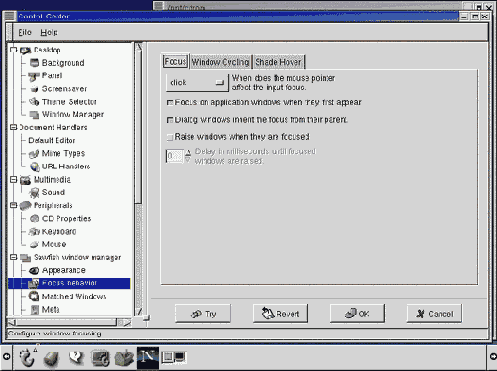Confirm settings with the OK button
The width and height of the screenshot is (497, 371).
click(357, 313)
